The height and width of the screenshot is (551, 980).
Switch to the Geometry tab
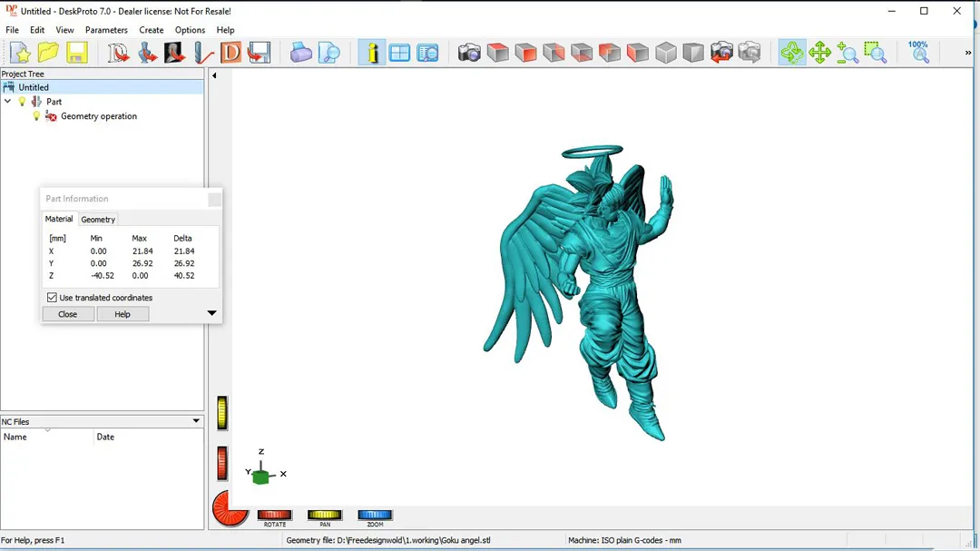(98, 220)
